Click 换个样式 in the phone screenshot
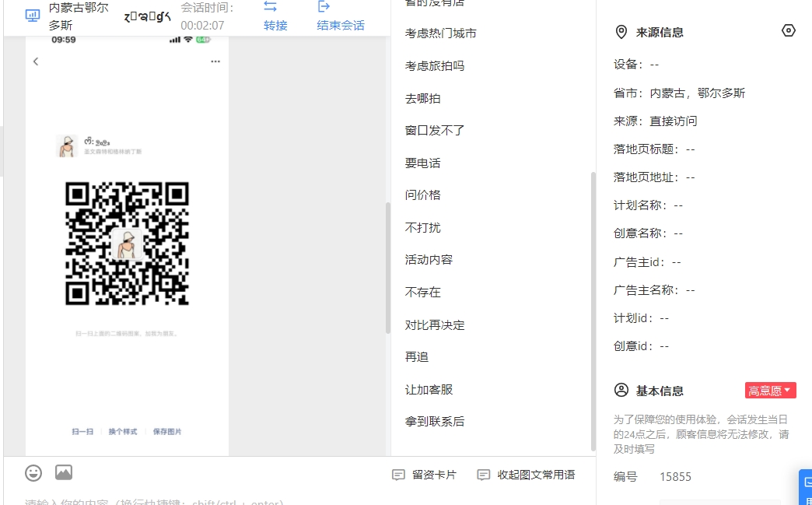812x505 pixels. click(x=123, y=431)
